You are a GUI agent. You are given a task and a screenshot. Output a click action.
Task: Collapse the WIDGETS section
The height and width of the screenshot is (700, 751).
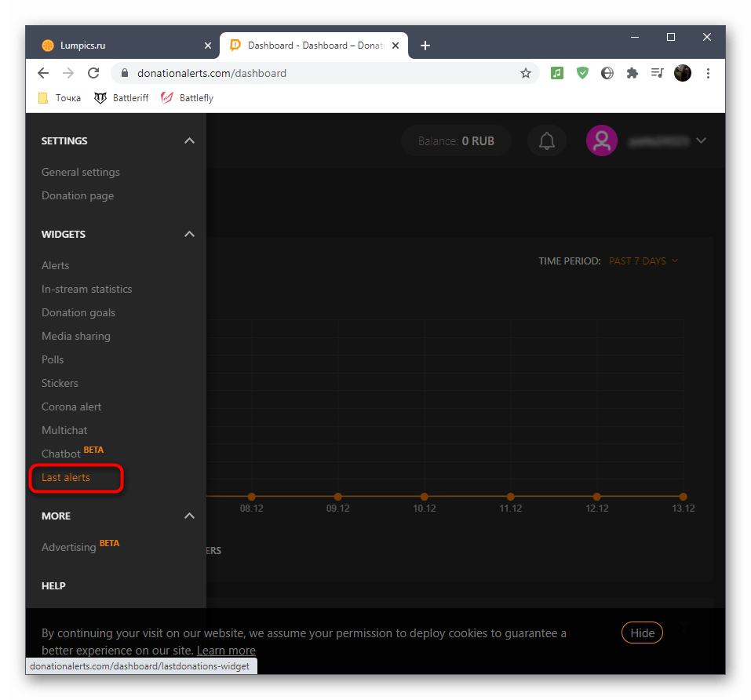[x=188, y=235]
